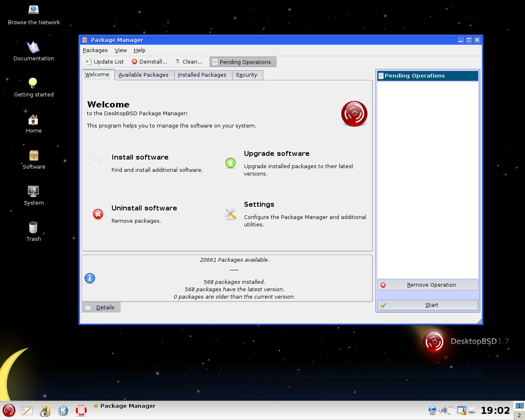Click the Install software icon

pos(98,163)
